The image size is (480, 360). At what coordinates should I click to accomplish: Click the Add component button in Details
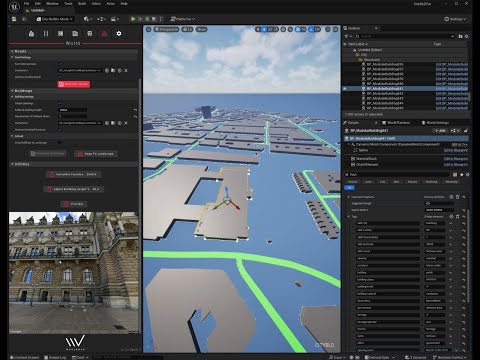click(x=440, y=130)
